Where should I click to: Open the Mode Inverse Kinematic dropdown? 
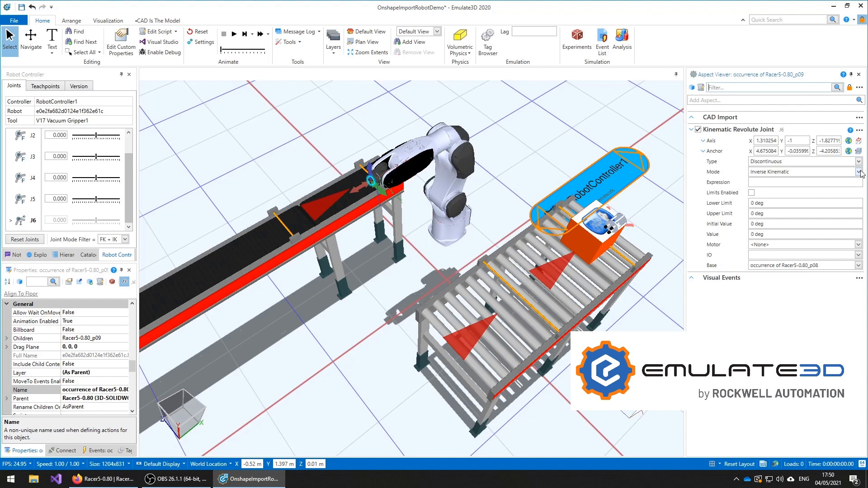(858, 172)
